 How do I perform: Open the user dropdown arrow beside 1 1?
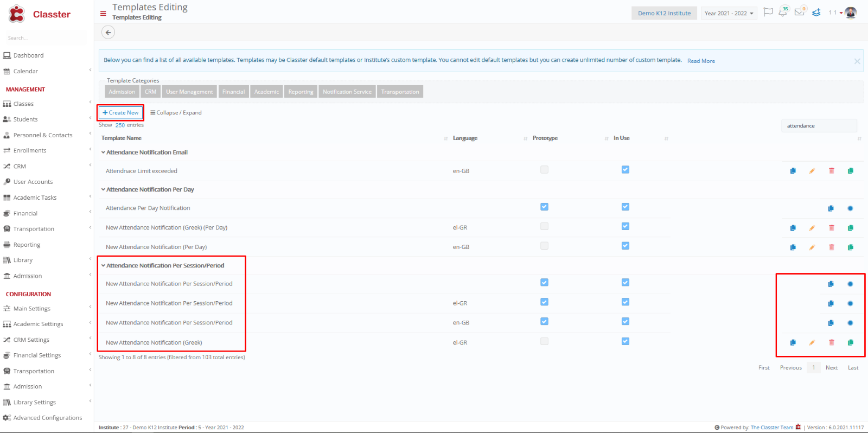(x=841, y=12)
